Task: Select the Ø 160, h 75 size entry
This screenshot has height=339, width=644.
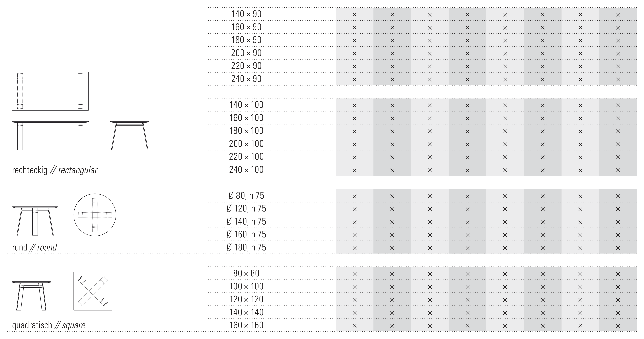Action: [x=246, y=234]
